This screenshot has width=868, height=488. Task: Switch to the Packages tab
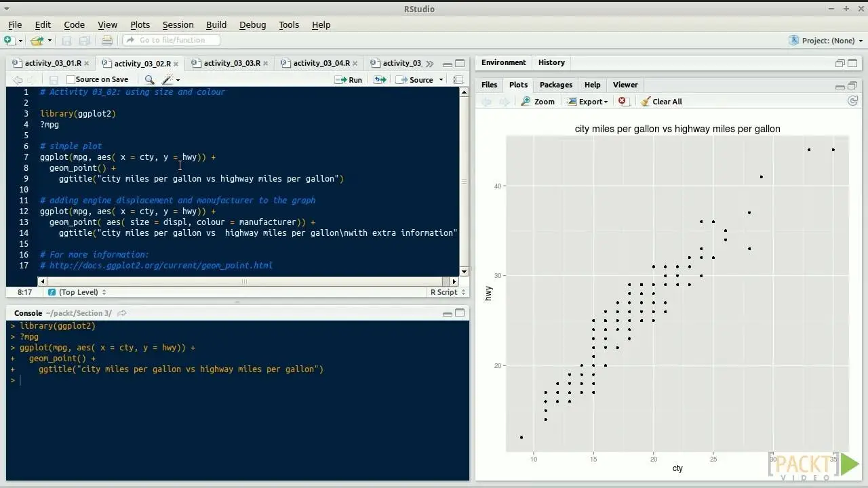(556, 85)
